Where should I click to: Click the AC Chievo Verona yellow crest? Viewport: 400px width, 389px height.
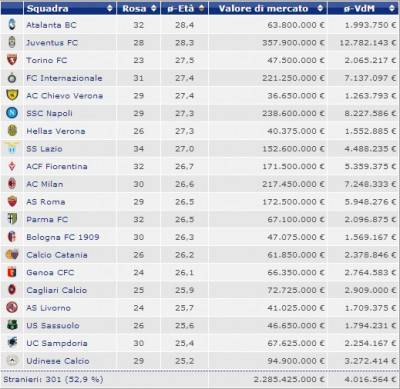coord(12,95)
